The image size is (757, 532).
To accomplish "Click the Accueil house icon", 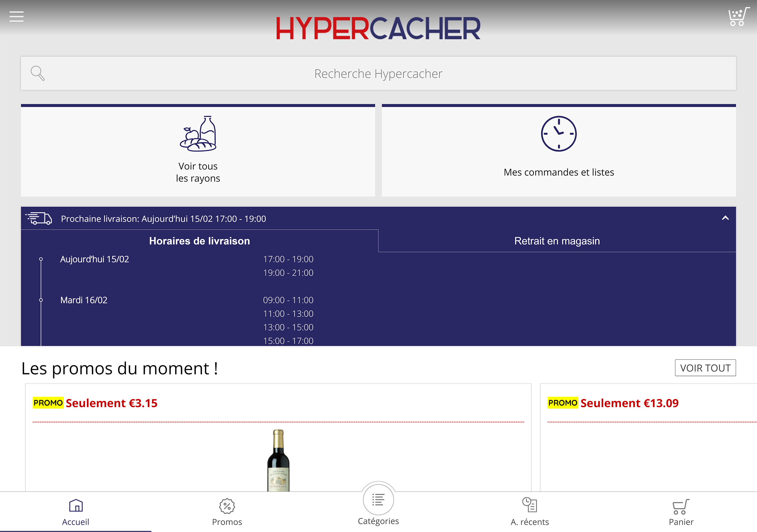I will coord(76,505).
